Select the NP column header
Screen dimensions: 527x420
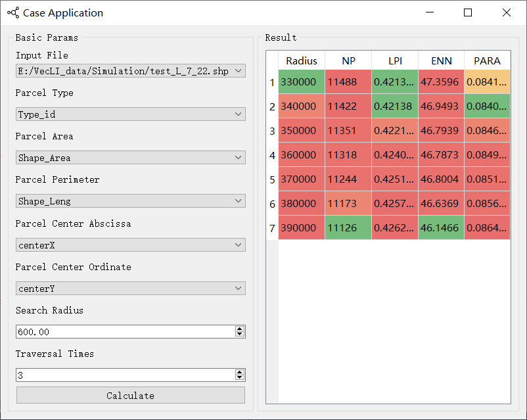coord(348,60)
